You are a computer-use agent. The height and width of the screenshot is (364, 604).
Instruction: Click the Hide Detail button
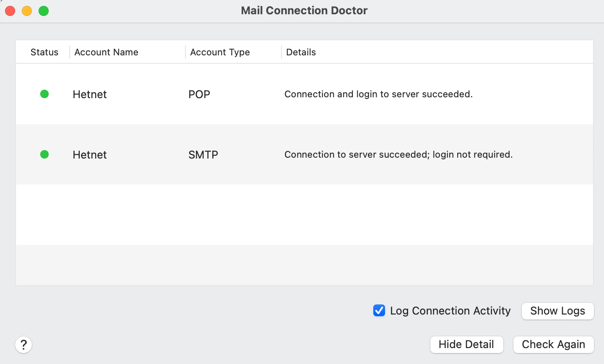pyautogui.click(x=466, y=345)
